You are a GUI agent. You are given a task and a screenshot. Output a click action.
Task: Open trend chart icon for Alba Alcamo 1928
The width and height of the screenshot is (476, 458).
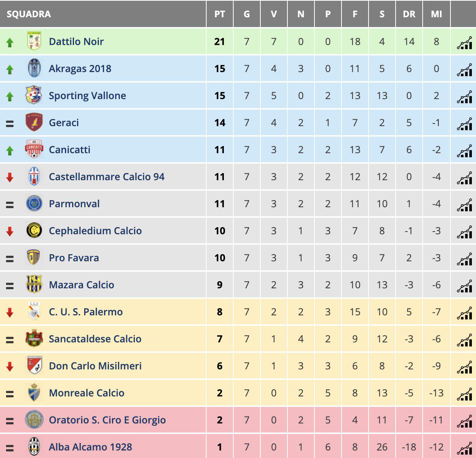click(x=464, y=448)
